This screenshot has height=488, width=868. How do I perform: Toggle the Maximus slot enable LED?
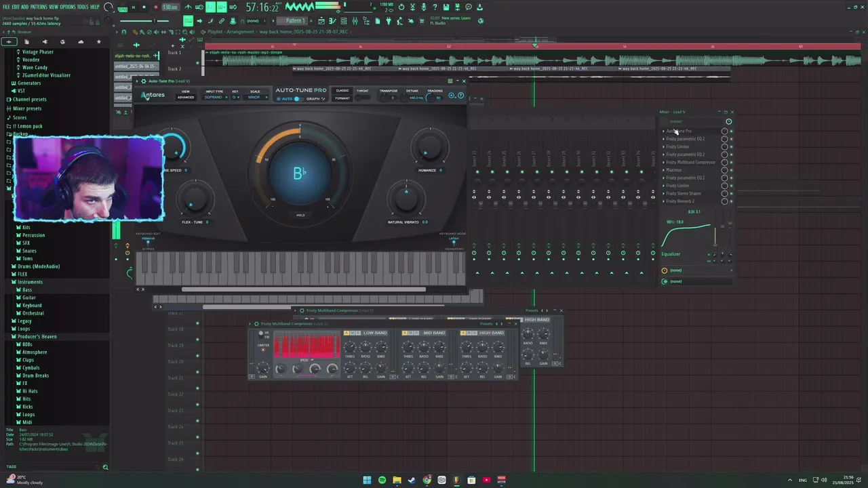731,170
